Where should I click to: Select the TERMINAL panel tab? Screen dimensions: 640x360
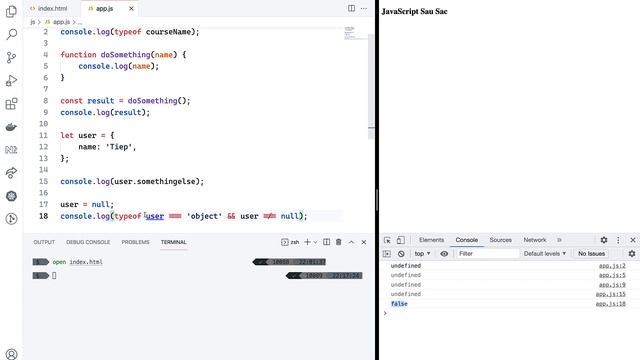pyautogui.click(x=173, y=242)
